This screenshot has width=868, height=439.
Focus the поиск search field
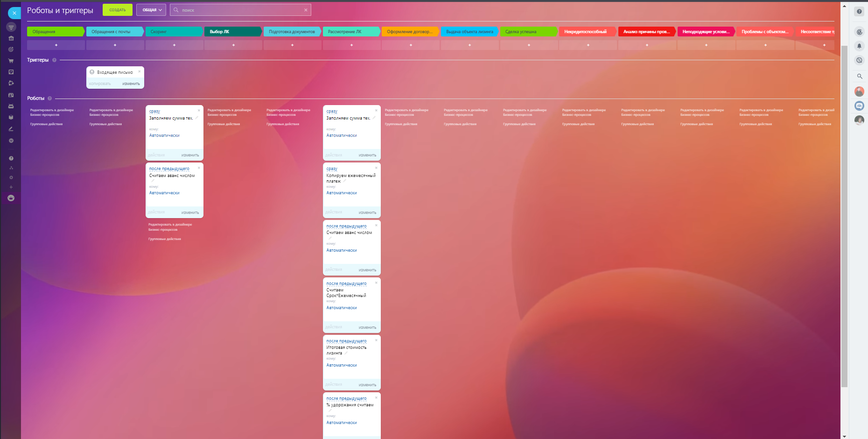click(240, 10)
